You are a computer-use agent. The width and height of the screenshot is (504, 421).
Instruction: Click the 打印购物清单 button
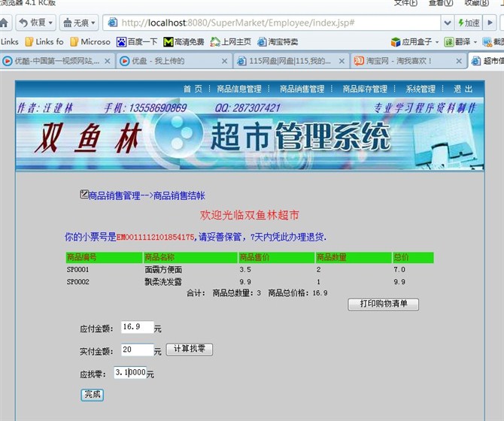point(383,304)
